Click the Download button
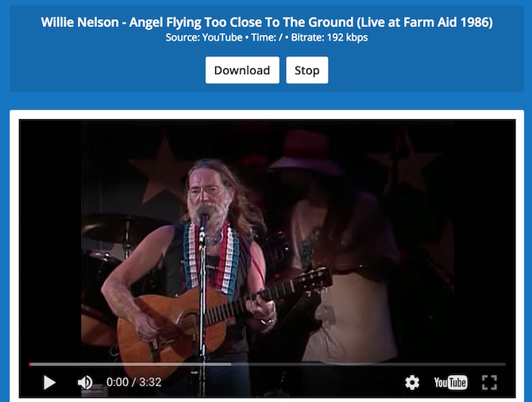The image size is (532, 402). 242,70
